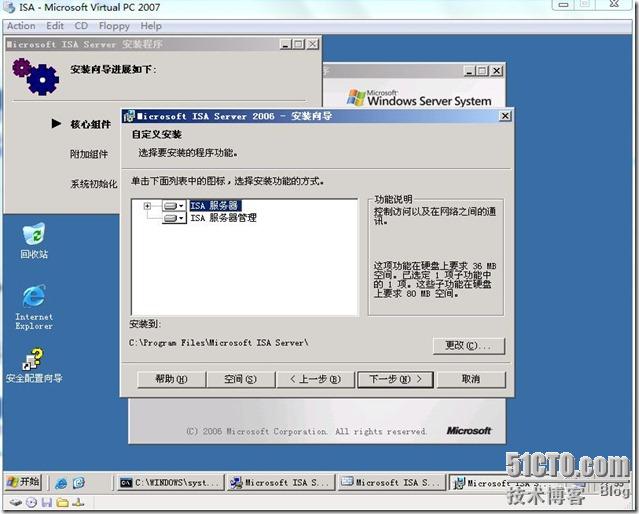Open the 回收站 desktop icon

(34, 241)
